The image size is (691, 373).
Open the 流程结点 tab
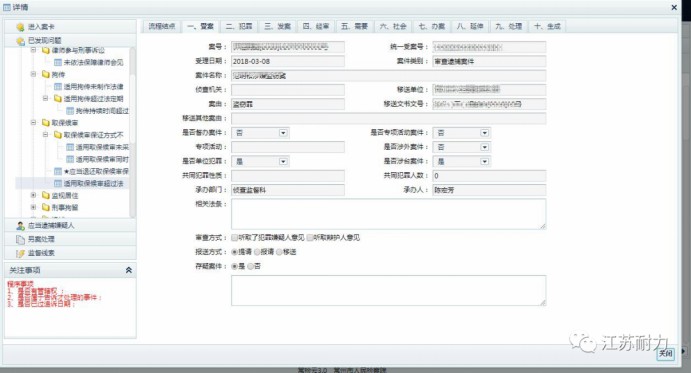(x=162, y=26)
